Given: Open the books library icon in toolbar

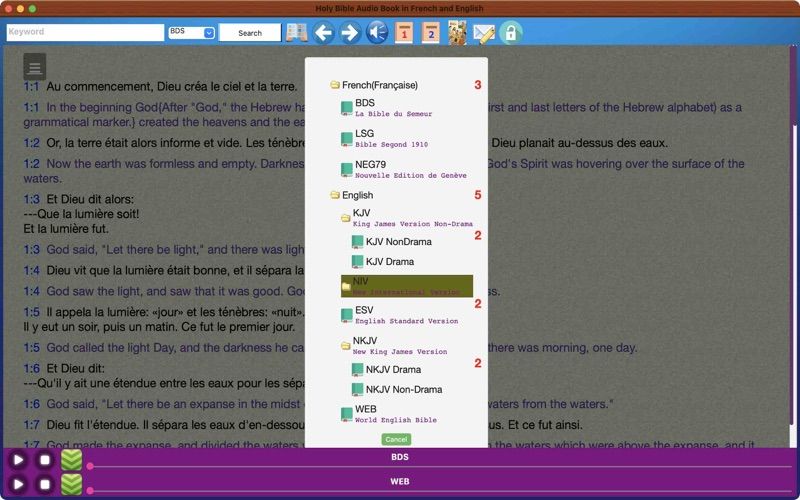Looking at the screenshot, I should coord(296,33).
